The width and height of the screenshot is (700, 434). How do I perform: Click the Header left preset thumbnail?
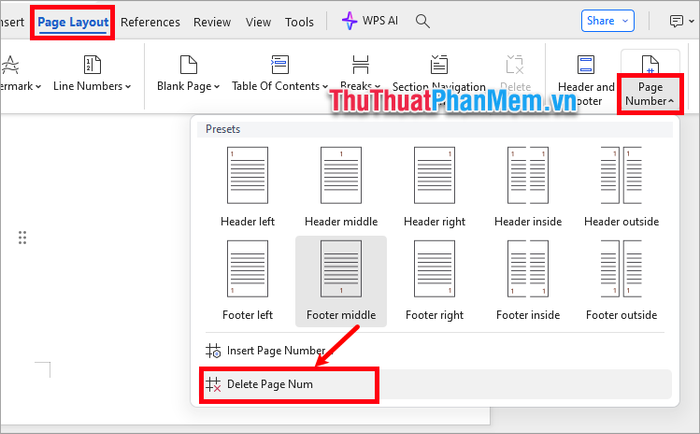246,177
